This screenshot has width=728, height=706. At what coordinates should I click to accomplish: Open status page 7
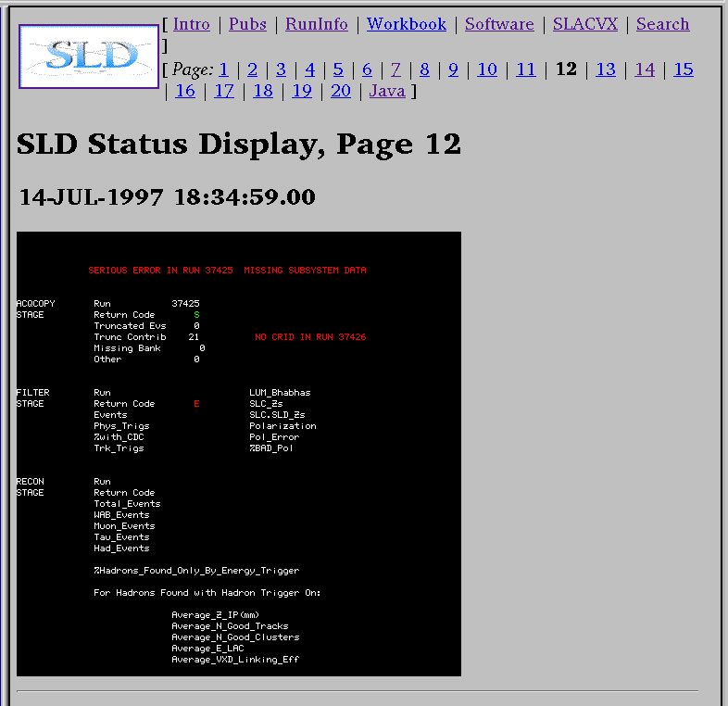click(x=395, y=69)
